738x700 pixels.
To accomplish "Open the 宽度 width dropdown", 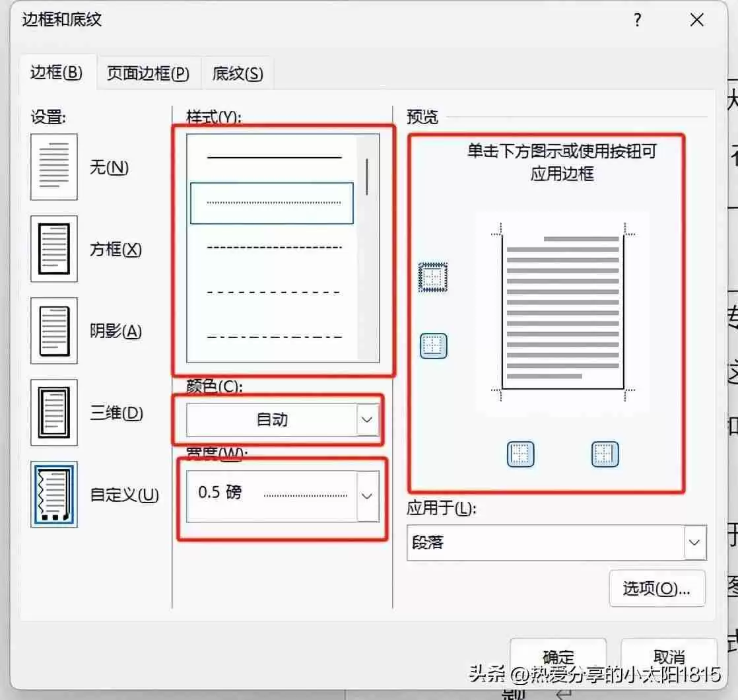I will pyautogui.click(x=367, y=495).
